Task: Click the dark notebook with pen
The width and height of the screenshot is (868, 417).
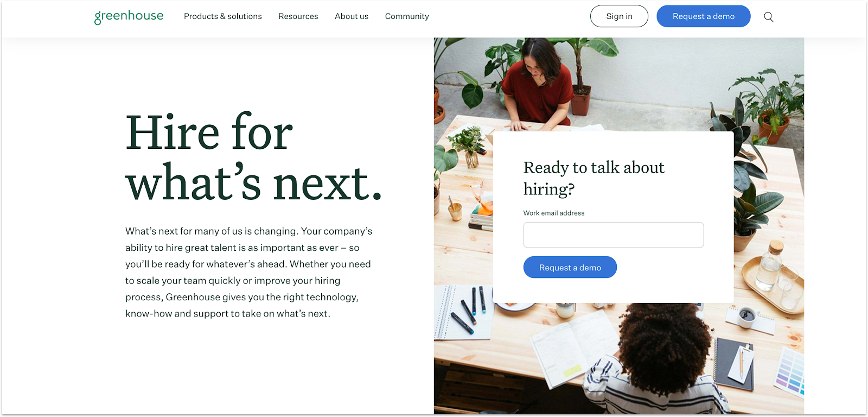Action: click(736, 362)
